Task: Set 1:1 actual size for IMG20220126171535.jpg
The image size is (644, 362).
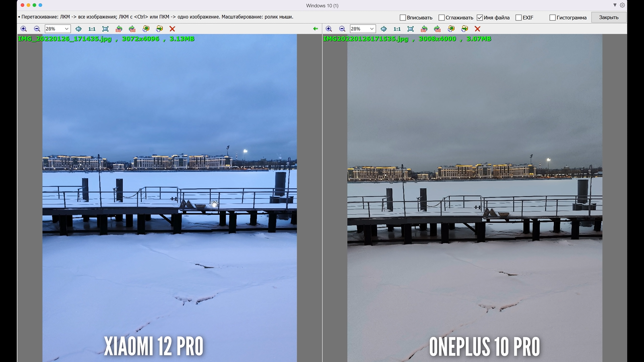Action: point(397,29)
